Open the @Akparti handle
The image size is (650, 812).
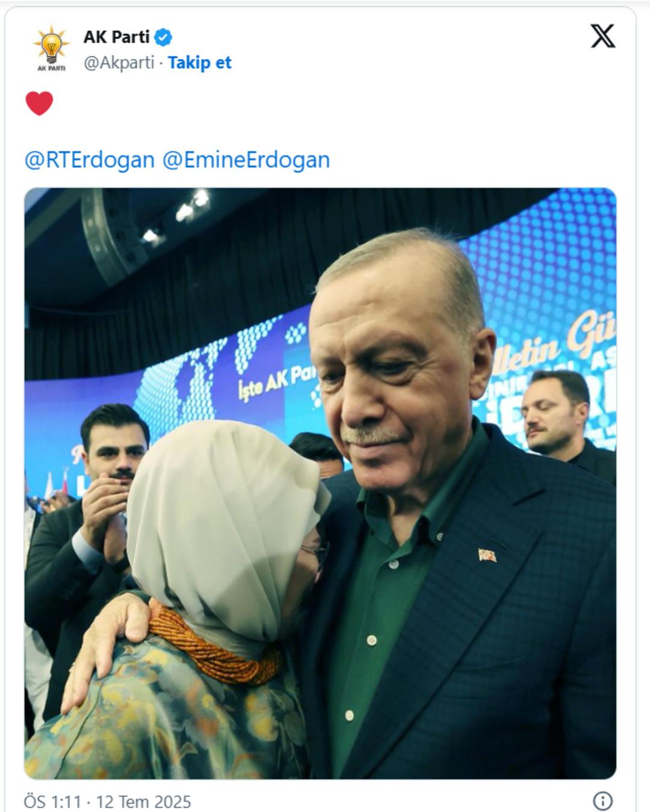click(119, 63)
